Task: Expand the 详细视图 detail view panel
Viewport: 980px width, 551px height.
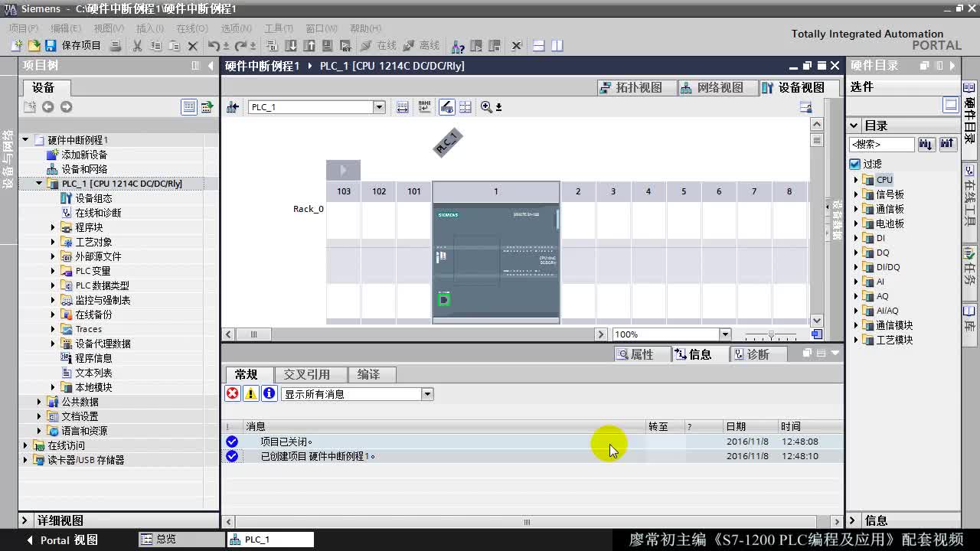Action: (24, 520)
